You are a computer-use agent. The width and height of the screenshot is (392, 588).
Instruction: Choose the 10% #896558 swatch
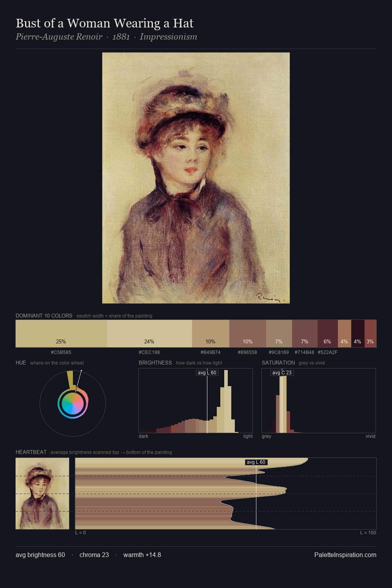248,334
